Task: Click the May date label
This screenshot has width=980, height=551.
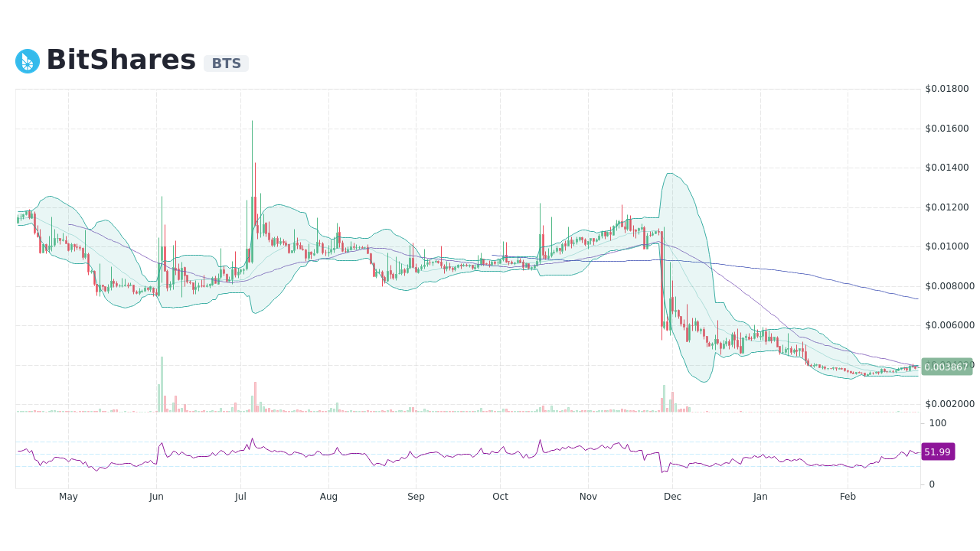Action: 68,497
